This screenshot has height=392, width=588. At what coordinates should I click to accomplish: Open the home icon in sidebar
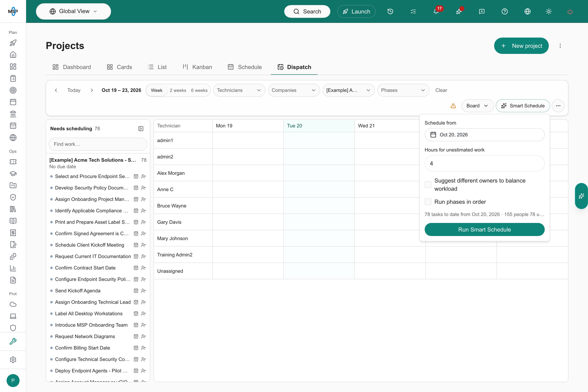click(13, 55)
